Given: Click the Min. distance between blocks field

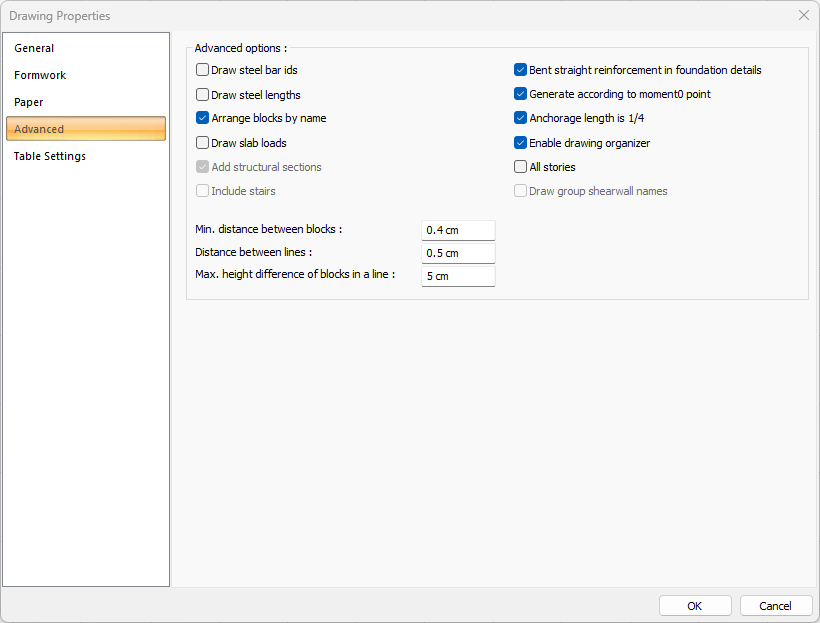Looking at the screenshot, I should coord(458,230).
